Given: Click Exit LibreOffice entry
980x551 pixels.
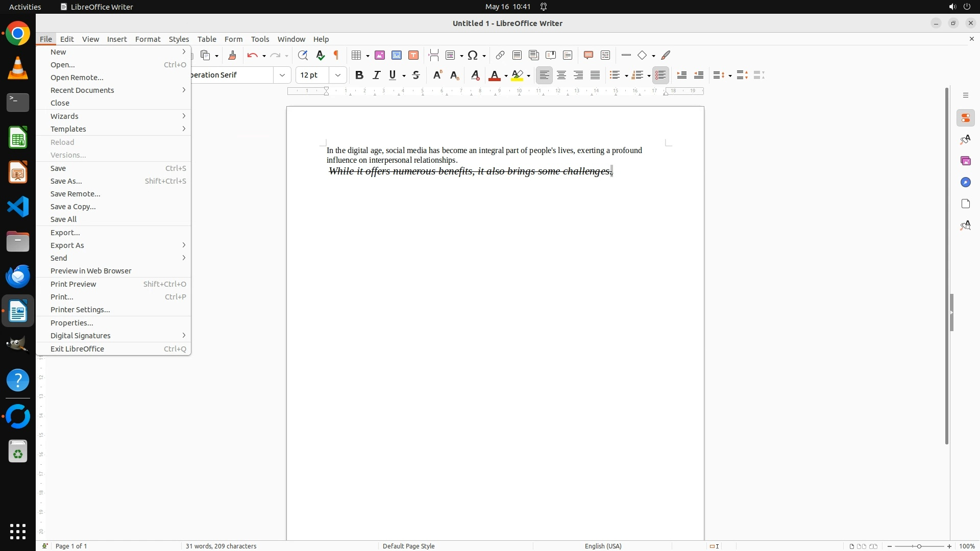Looking at the screenshot, I should pyautogui.click(x=78, y=349).
